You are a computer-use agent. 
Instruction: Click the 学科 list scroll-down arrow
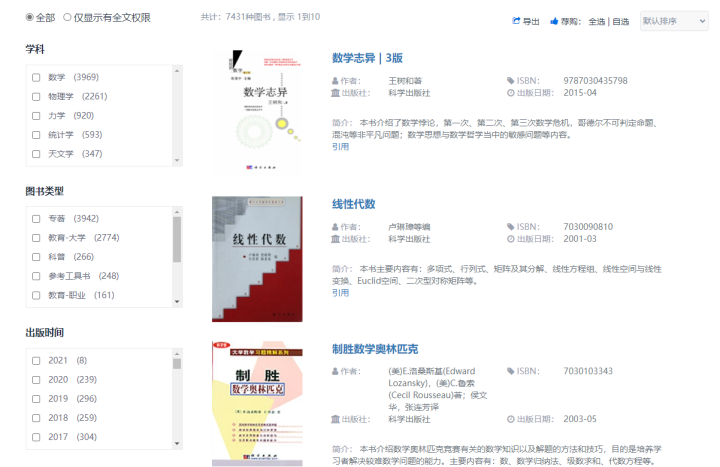(x=177, y=160)
